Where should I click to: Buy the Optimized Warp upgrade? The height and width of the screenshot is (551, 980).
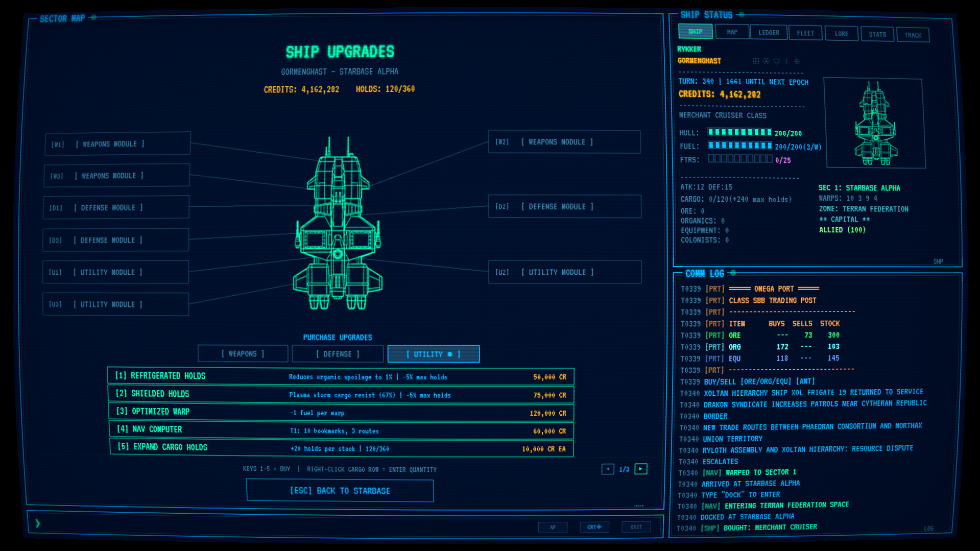click(341, 413)
